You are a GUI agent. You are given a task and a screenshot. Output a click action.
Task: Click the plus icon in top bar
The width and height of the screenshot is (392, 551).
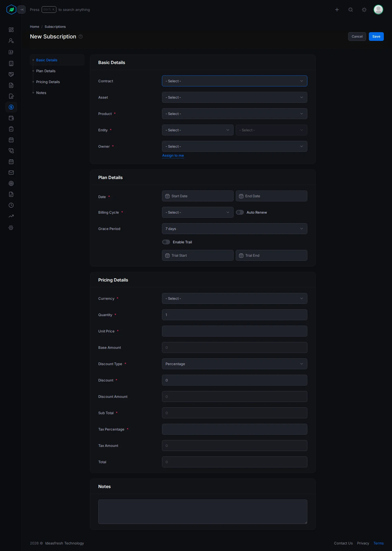[337, 10]
